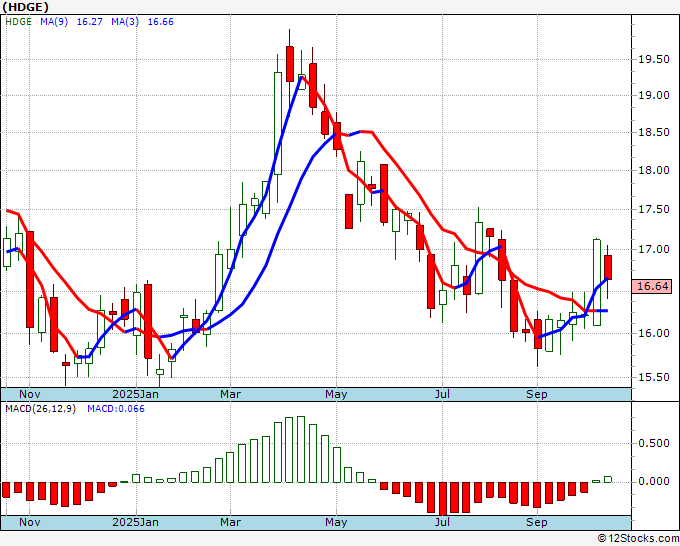Click the 0.500 MACD axis label
680x546 pixels.
coord(654,444)
